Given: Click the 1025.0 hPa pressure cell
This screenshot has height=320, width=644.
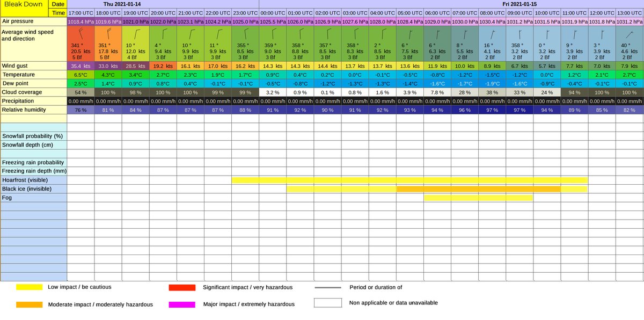Looking at the screenshot, I should pyautogui.click(x=246, y=21).
